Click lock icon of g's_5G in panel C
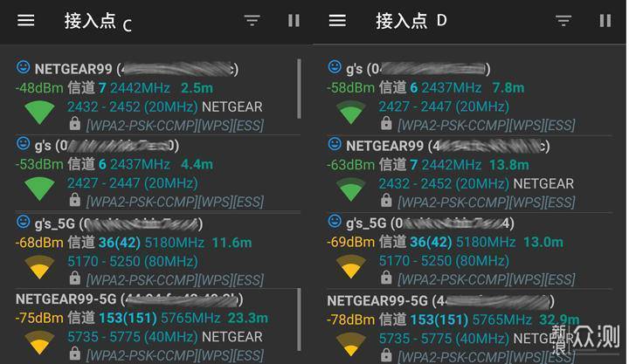This screenshot has height=364, width=629. point(74,278)
